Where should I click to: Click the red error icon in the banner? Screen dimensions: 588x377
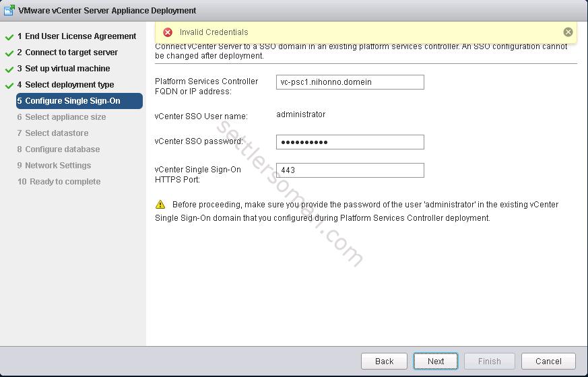point(168,32)
